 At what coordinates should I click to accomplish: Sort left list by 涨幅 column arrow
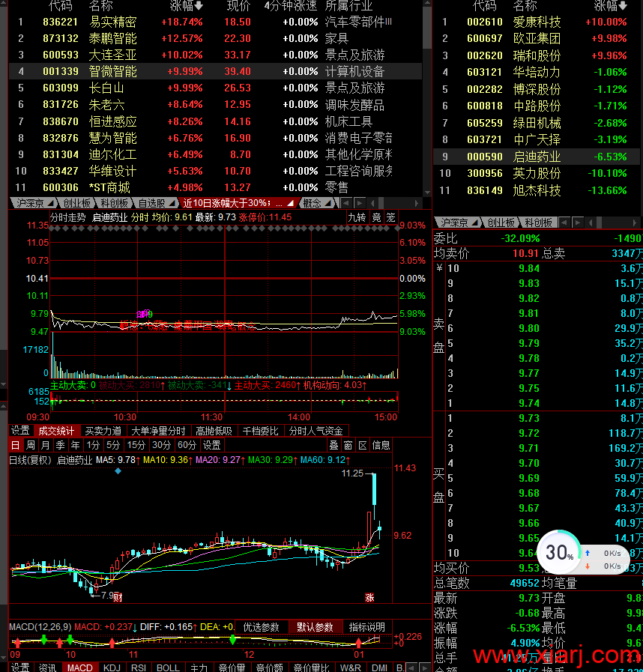(199, 6)
